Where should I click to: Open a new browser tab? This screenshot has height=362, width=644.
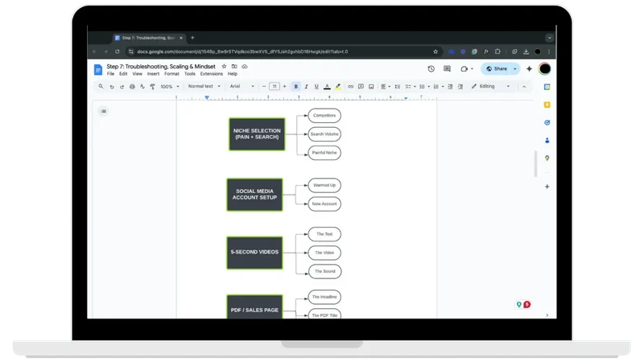(x=192, y=38)
